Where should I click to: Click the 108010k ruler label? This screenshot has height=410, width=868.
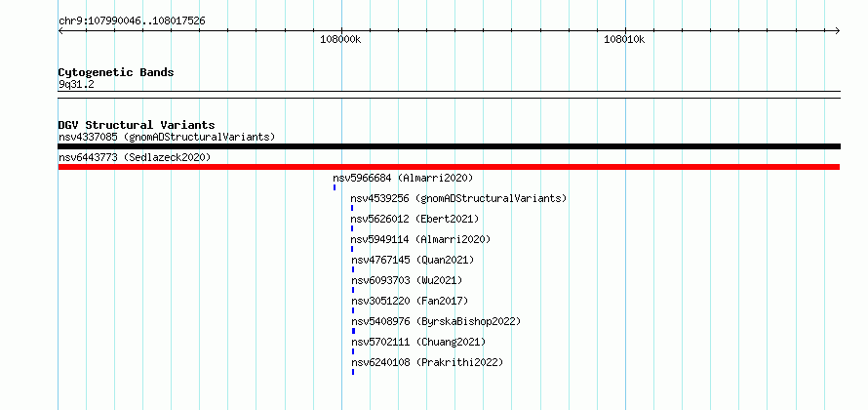click(624, 39)
